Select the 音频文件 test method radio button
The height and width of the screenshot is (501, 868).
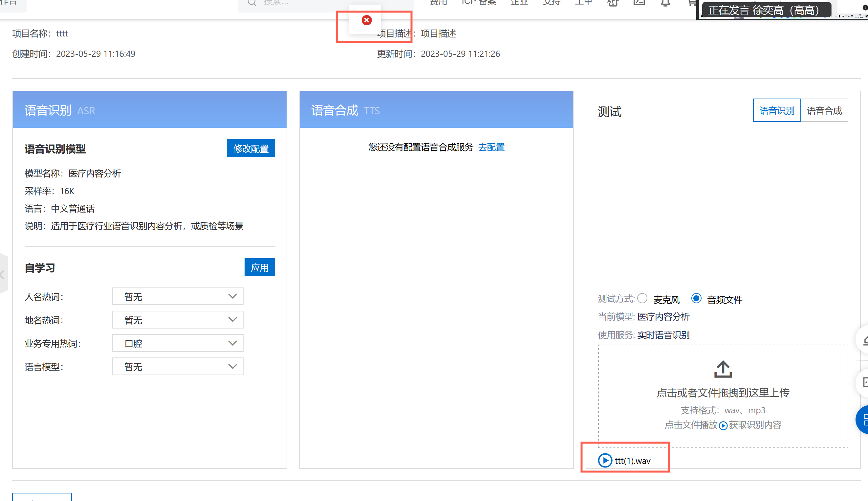click(x=696, y=299)
